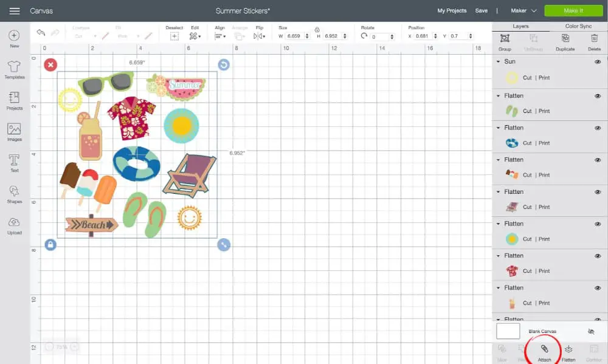Hide the beach chair Flatten layer
608x364 pixels.
coord(598,192)
